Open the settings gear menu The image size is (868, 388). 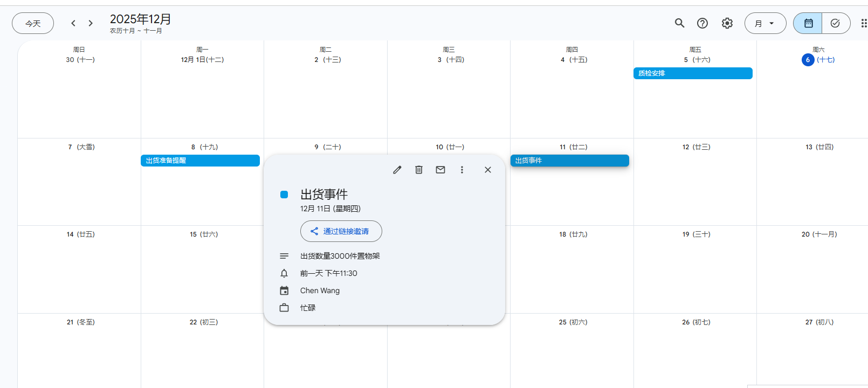tap(727, 23)
